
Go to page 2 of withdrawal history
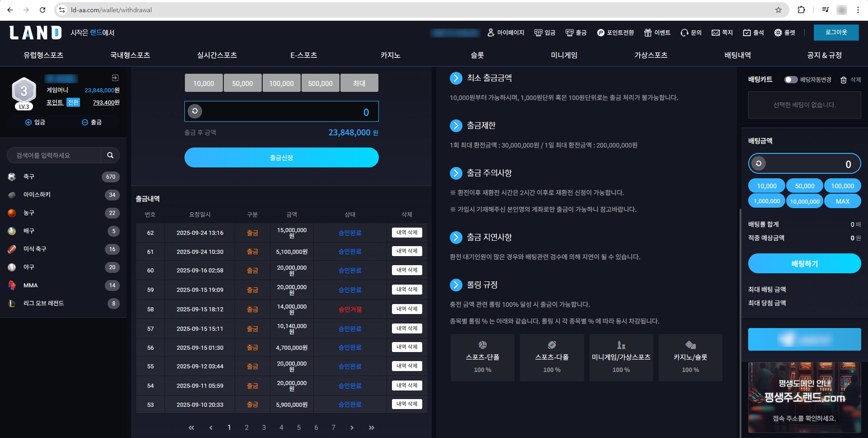246,428
